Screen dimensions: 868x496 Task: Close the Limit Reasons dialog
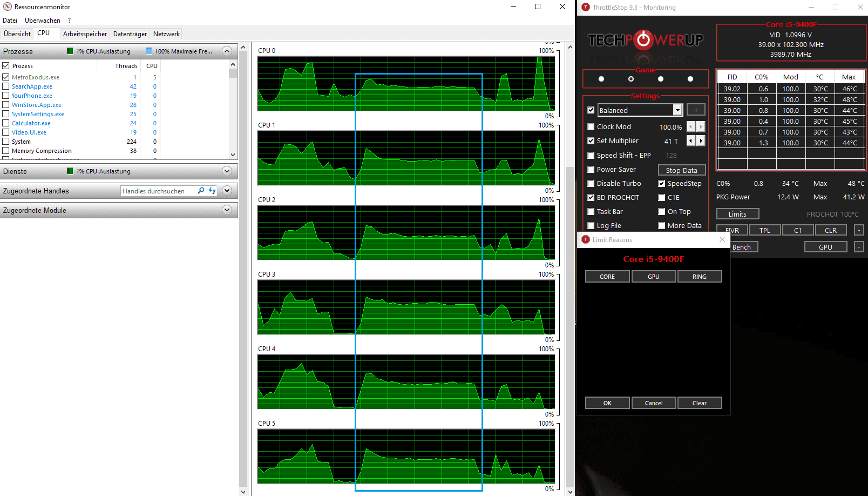pyautogui.click(x=722, y=239)
